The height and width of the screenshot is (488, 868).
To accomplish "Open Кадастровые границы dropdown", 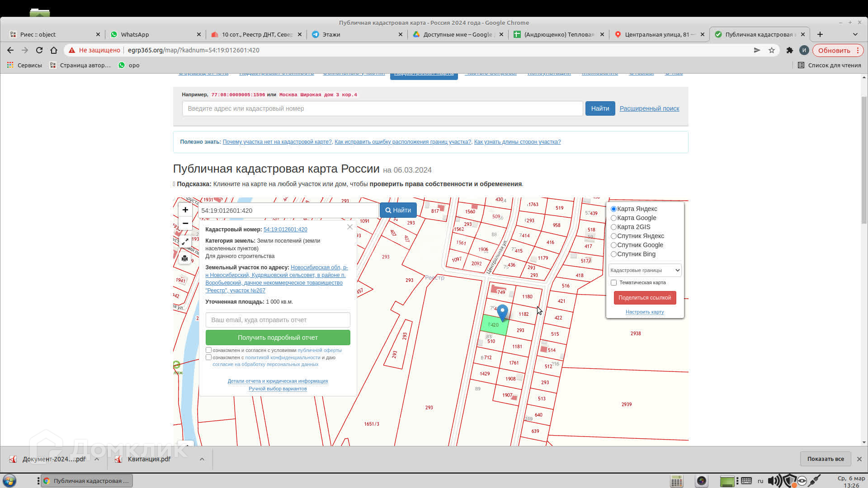I will [644, 270].
